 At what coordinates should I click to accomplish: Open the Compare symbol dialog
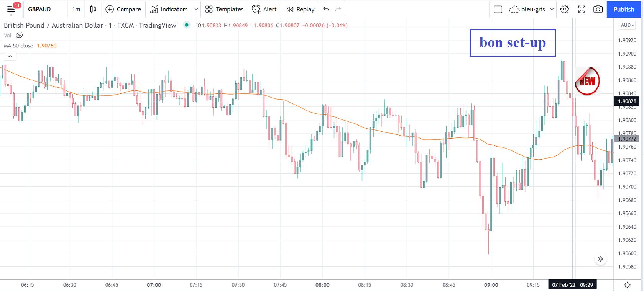point(123,9)
